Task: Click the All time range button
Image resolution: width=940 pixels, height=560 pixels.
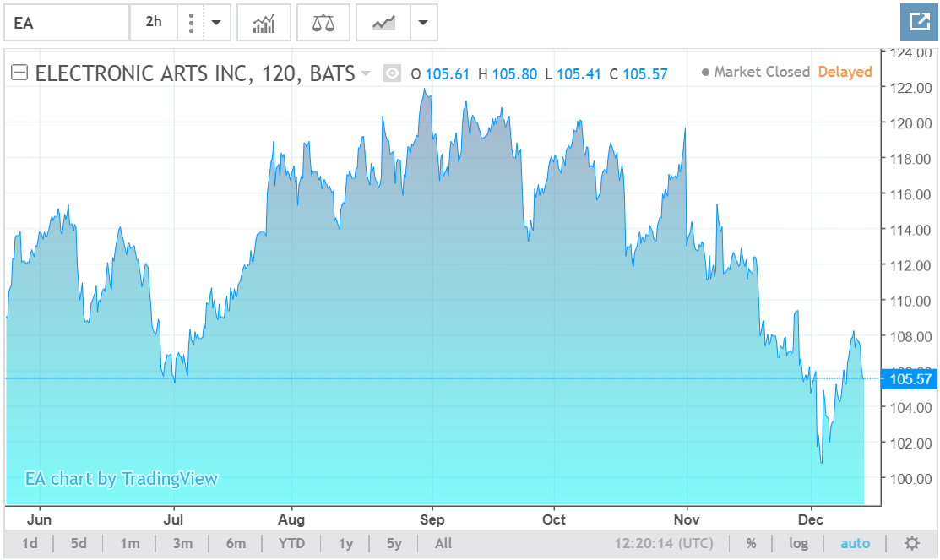Action: (x=443, y=543)
